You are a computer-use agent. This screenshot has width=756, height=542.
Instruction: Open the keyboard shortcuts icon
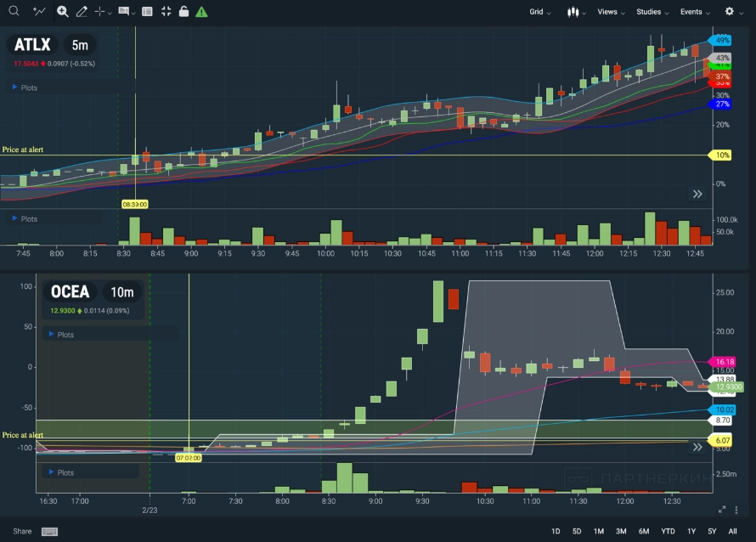(49, 532)
